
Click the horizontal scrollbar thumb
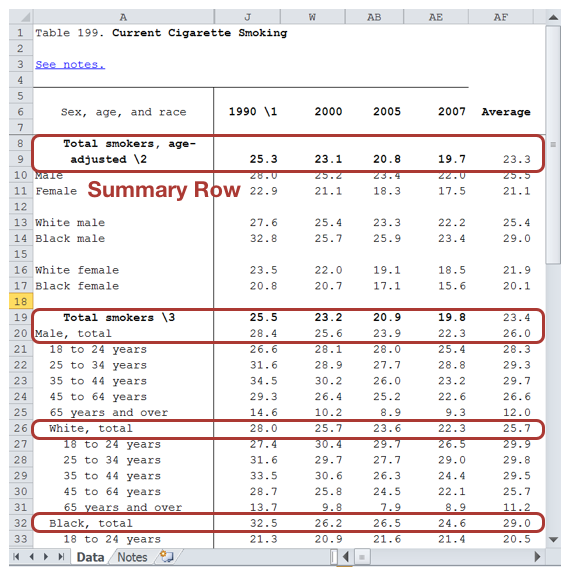[362, 557]
